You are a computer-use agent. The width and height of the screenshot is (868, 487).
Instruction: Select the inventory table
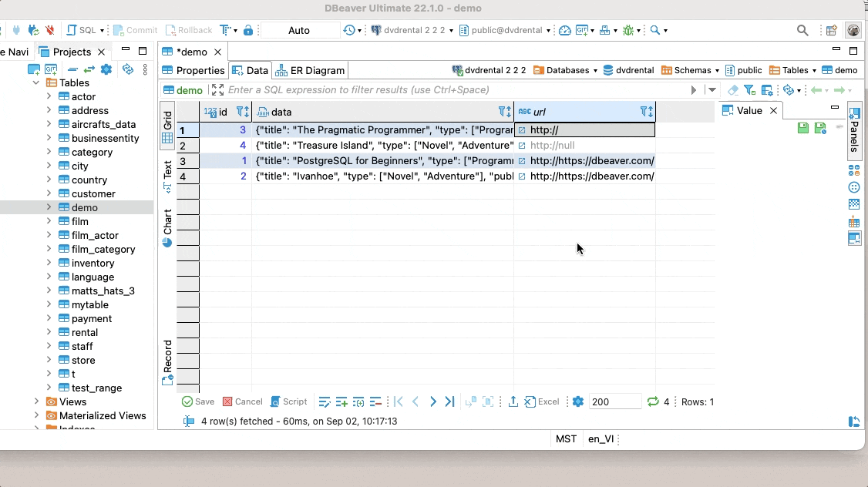(93, 263)
